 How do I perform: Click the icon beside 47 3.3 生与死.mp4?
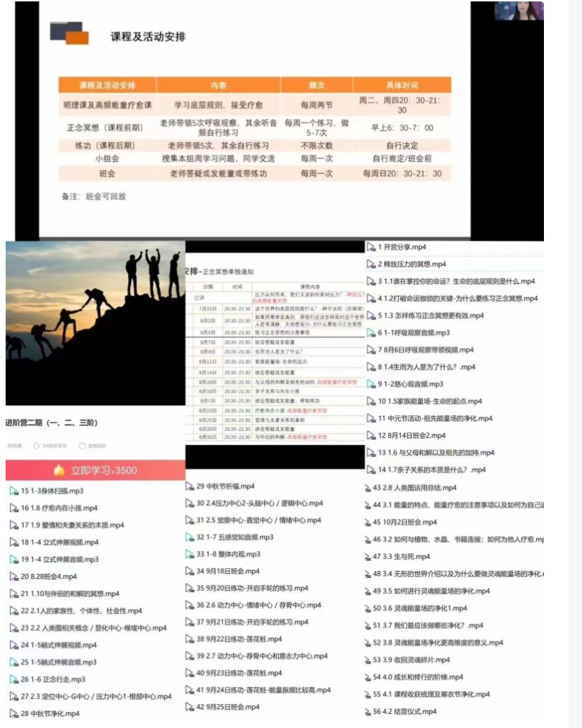click(x=367, y=557)
